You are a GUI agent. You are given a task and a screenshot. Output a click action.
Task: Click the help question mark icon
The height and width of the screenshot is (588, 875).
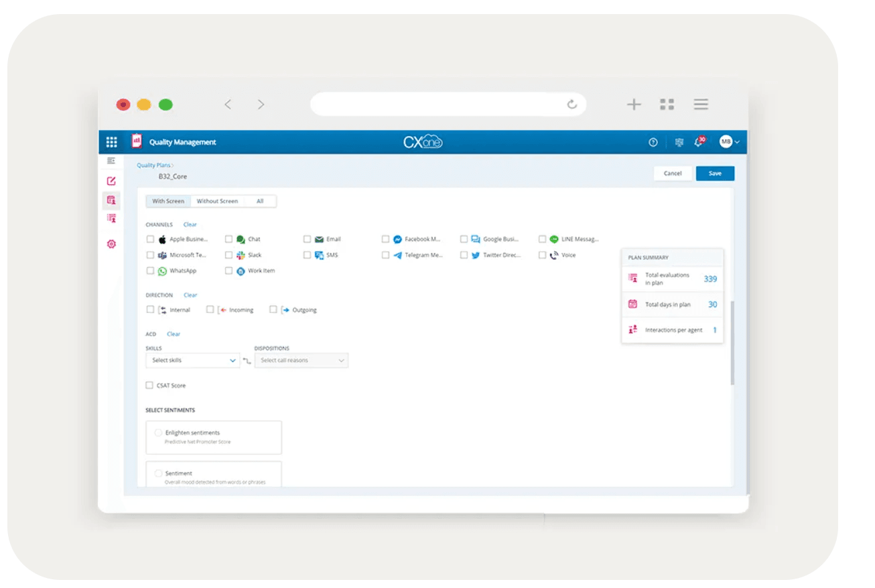[x=653, y=142]
